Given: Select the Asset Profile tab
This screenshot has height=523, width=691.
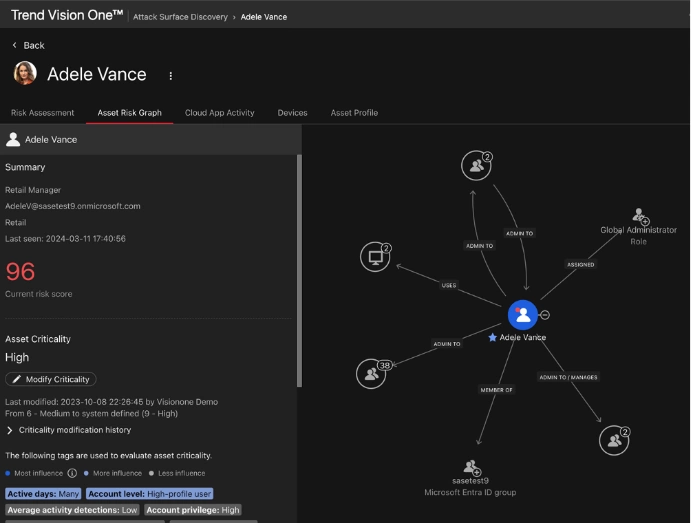Looking at the screenshot, I should [x=354, y=113].
